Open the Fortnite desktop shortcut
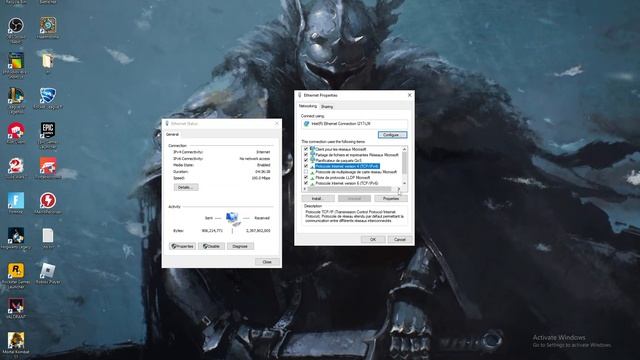 coord(16,201)
